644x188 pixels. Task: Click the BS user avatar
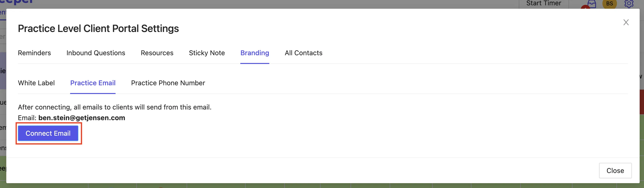point(609,3)
